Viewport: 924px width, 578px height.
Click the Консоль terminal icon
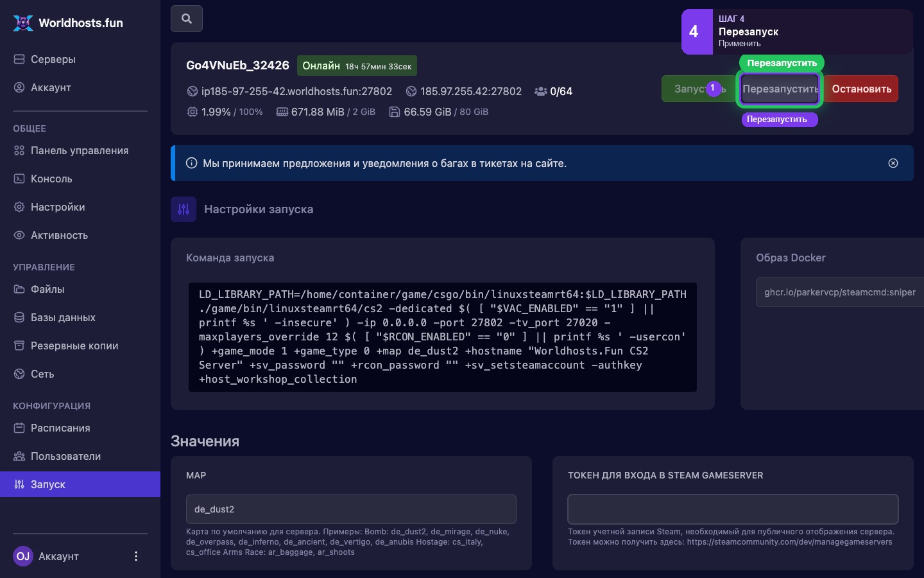click(x=19, y=179)
